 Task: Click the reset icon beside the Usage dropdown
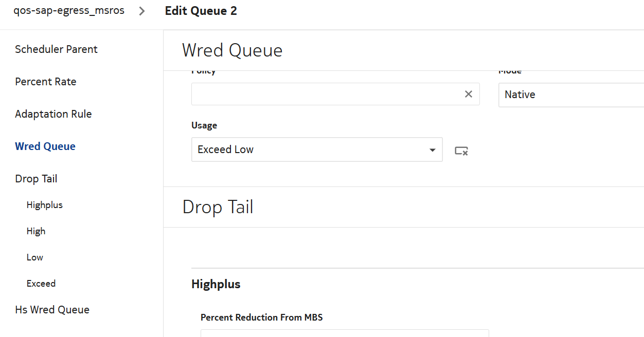coord(461,151)
